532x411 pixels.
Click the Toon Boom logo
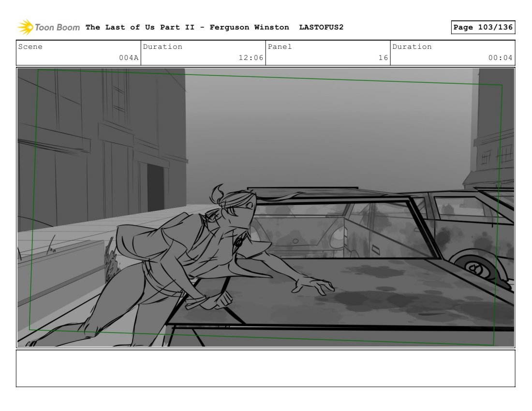(48, 27)
